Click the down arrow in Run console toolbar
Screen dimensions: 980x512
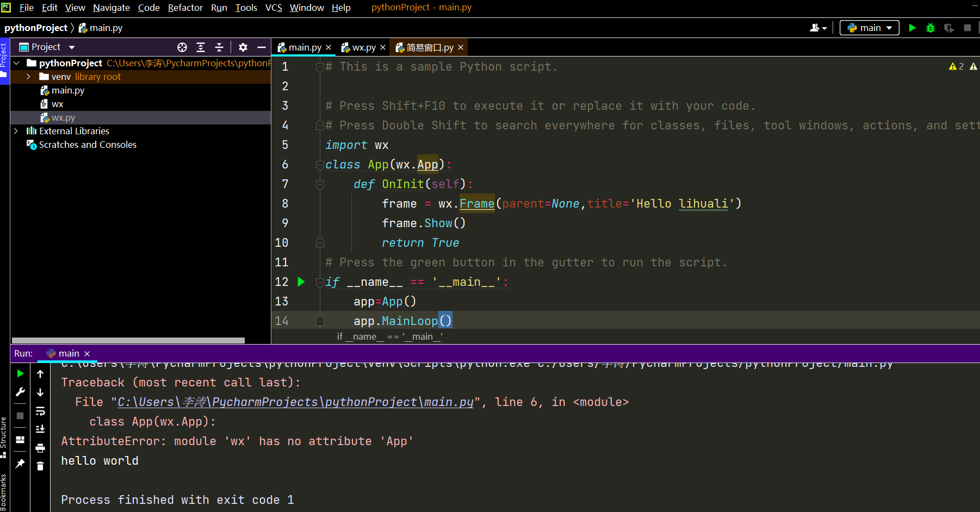[40, 392]
